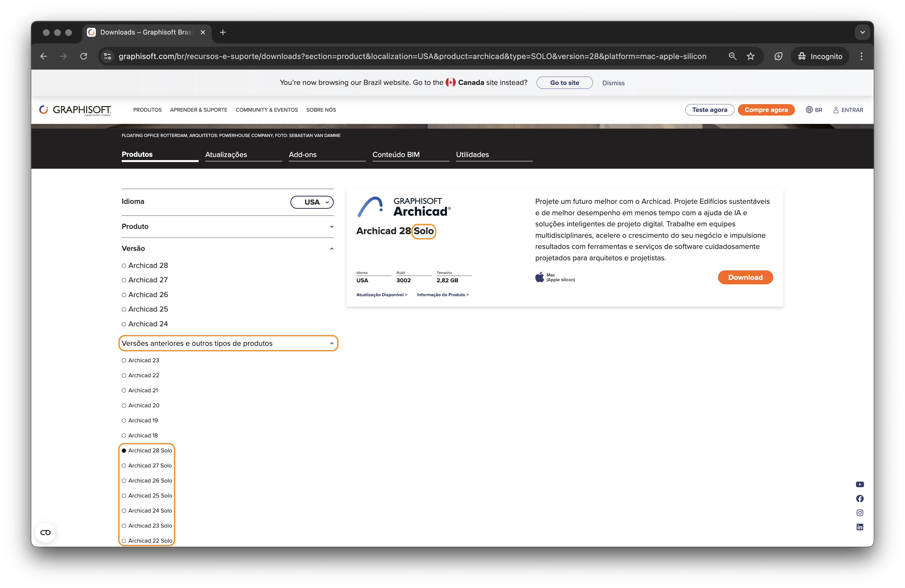Bookmark this page with the star icon
This screenshot has width=905, height=588.
click(751, 56)
